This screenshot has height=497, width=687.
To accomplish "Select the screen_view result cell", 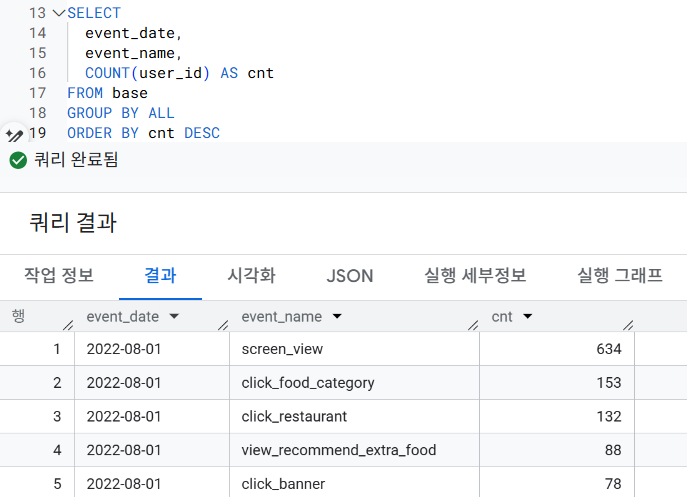I will [x=282, y=349].
